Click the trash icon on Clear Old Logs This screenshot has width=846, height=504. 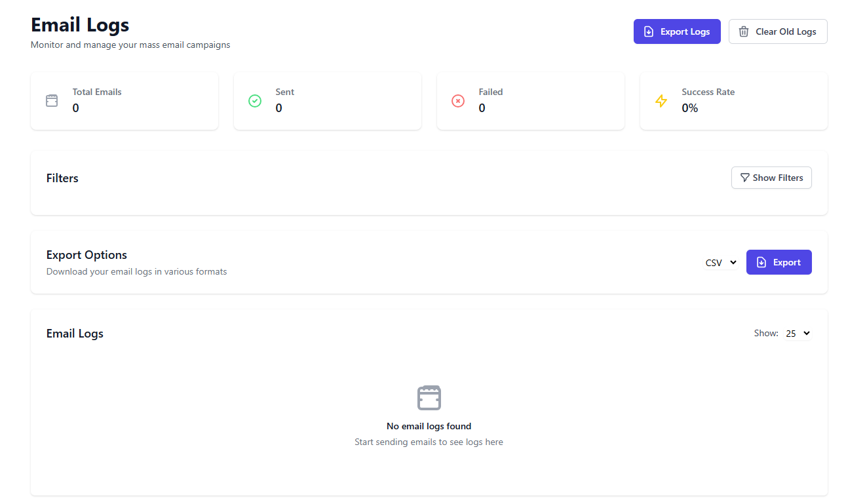(743, 31)
